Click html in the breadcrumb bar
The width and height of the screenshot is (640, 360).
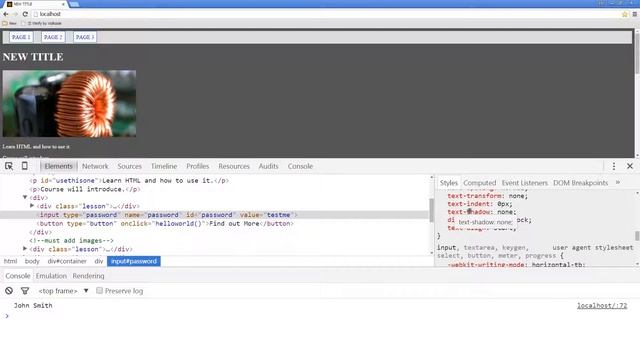[x=11, y=261]
